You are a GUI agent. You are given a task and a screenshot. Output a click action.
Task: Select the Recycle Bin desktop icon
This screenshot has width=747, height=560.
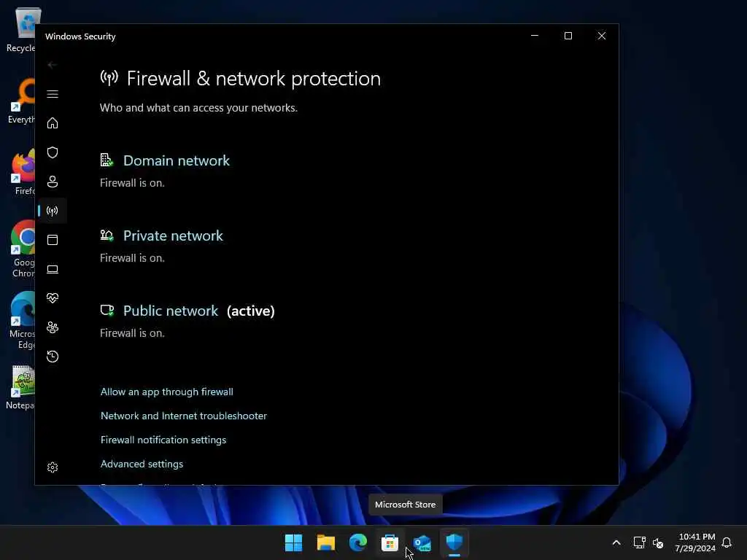[21, 30]
